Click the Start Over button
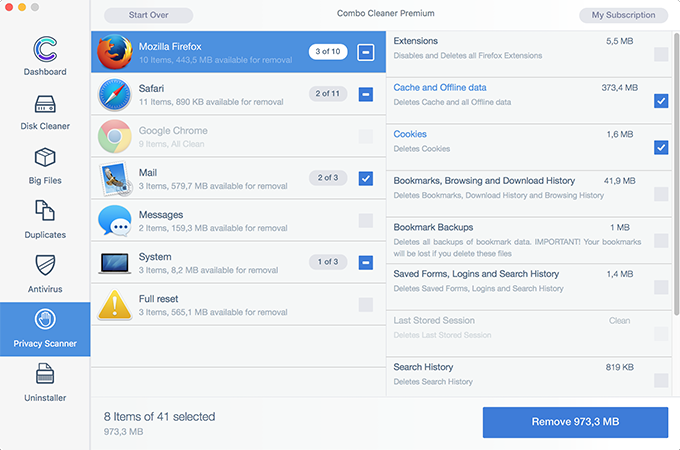680x450 pixels. [x=148, y=15]
